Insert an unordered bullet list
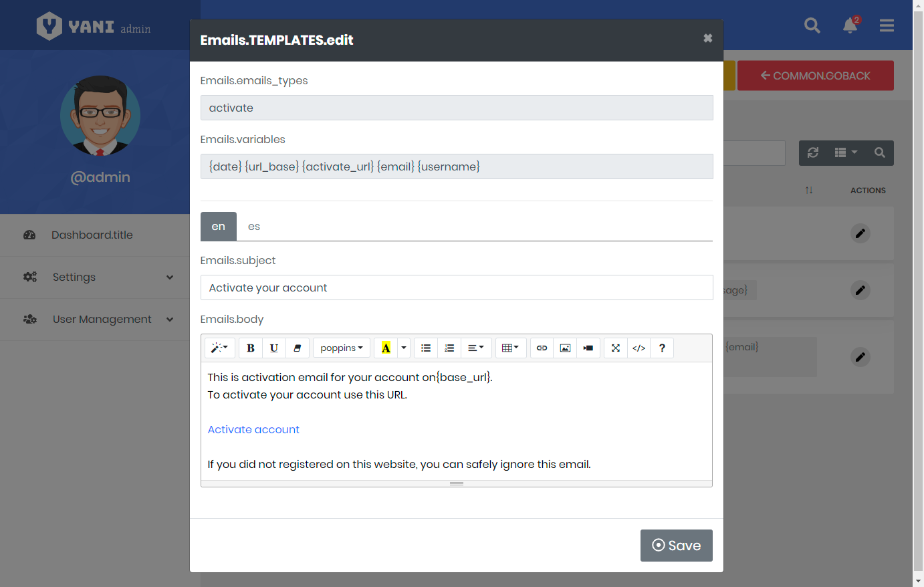This screenshot has height=587, width=924. [426, 348]
